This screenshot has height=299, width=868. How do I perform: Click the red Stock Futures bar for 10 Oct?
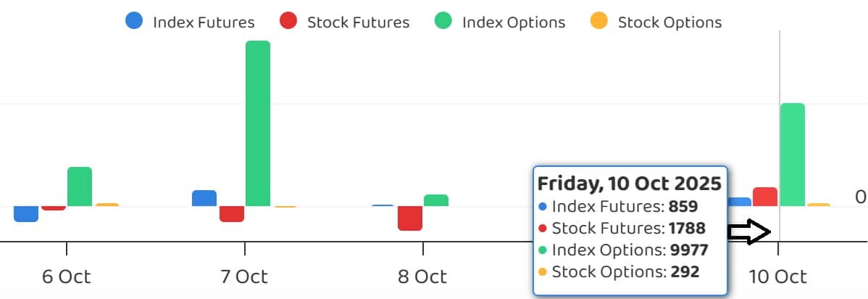click(x=765, y=197)
